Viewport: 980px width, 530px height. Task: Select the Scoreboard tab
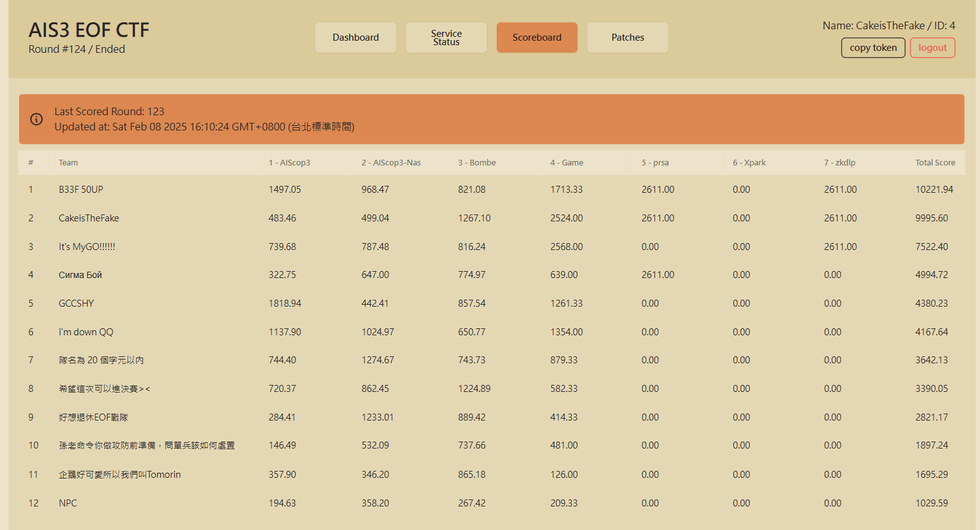[537, 38]
